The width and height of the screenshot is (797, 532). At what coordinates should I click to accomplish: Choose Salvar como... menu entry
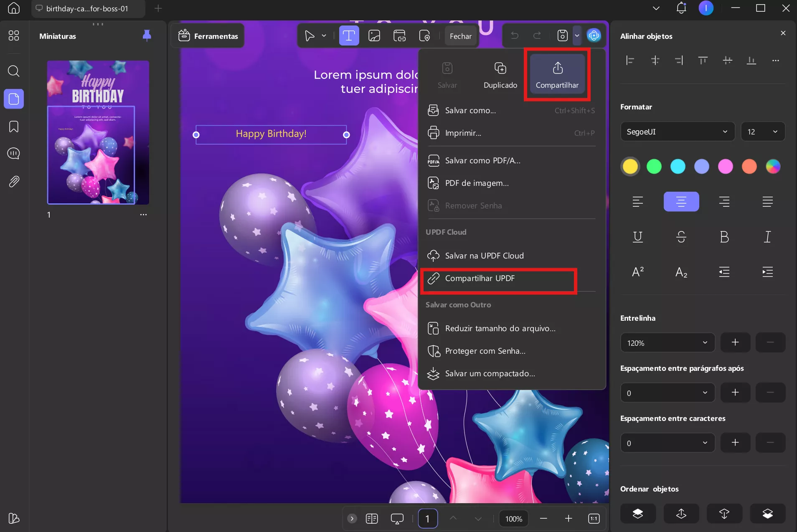tap(511, 110)
